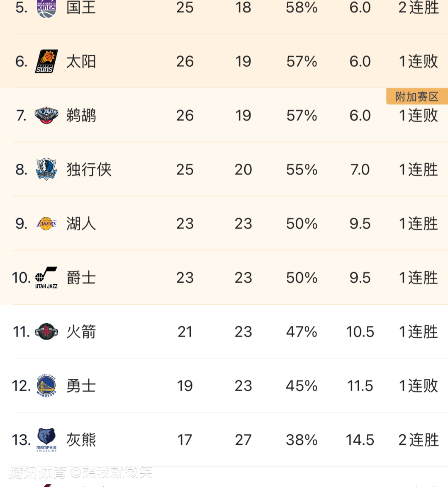Click the Lakers team logo
This screenshot has width=448, height=487.
46,223
